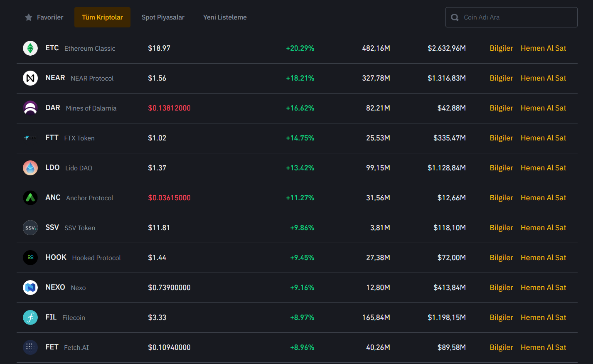Image resolution: width=593 pixels, height=364 pixels.
Task: Open Bilgiler link for Ethereum Classic
Action: (x=501, y=48)
